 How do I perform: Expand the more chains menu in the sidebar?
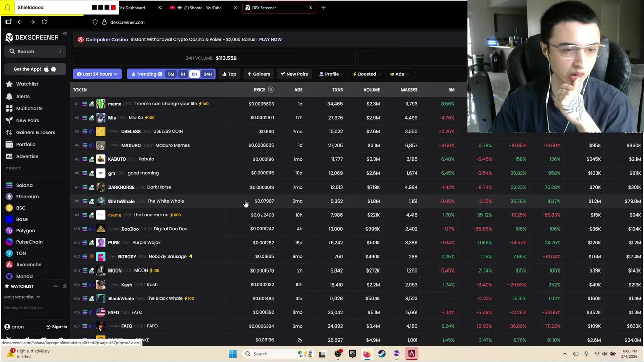coord(13,168)
